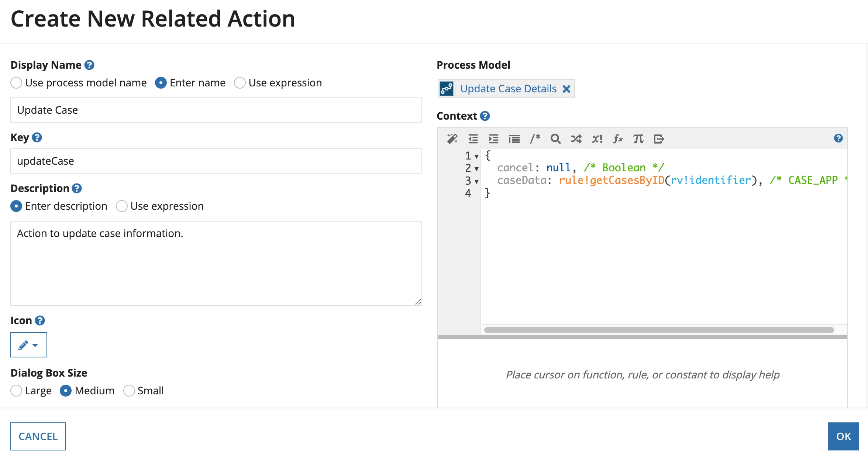The width and height of the screenshot is (868, 463).
Task: Open help for Description
Action: point(77,188)
